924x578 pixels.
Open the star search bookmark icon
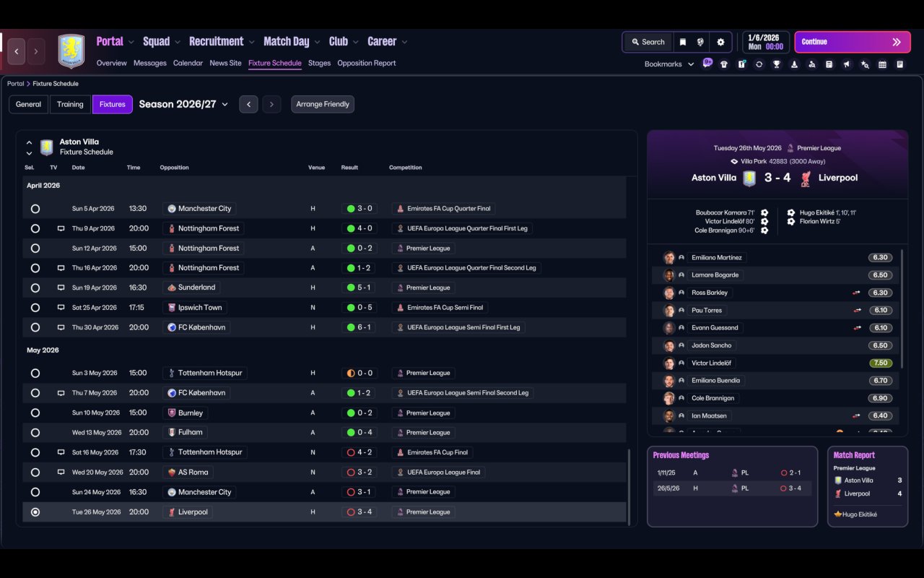click(x=865, y=64)
